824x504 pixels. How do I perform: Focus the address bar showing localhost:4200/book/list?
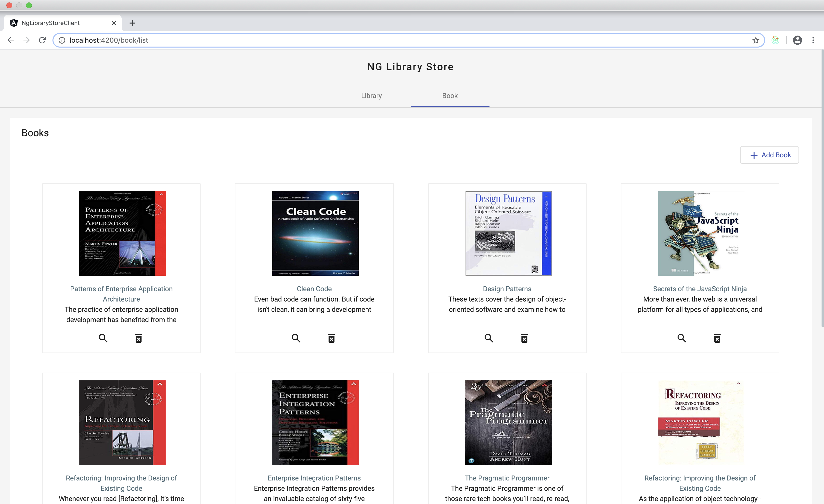(409, 40)
